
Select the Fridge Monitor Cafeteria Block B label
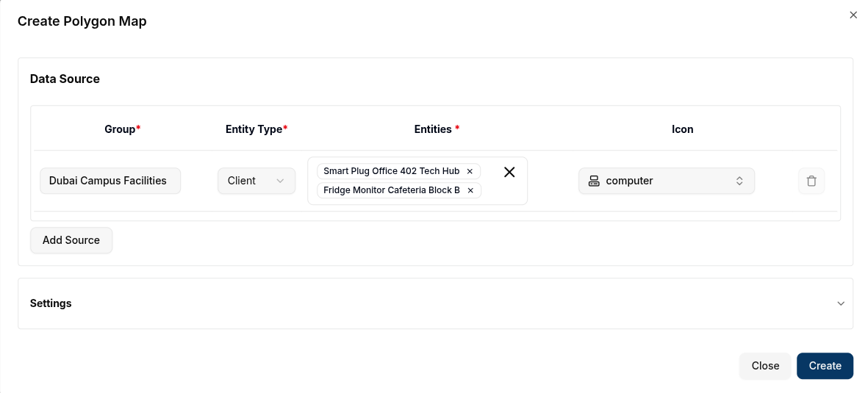(391, 190)
